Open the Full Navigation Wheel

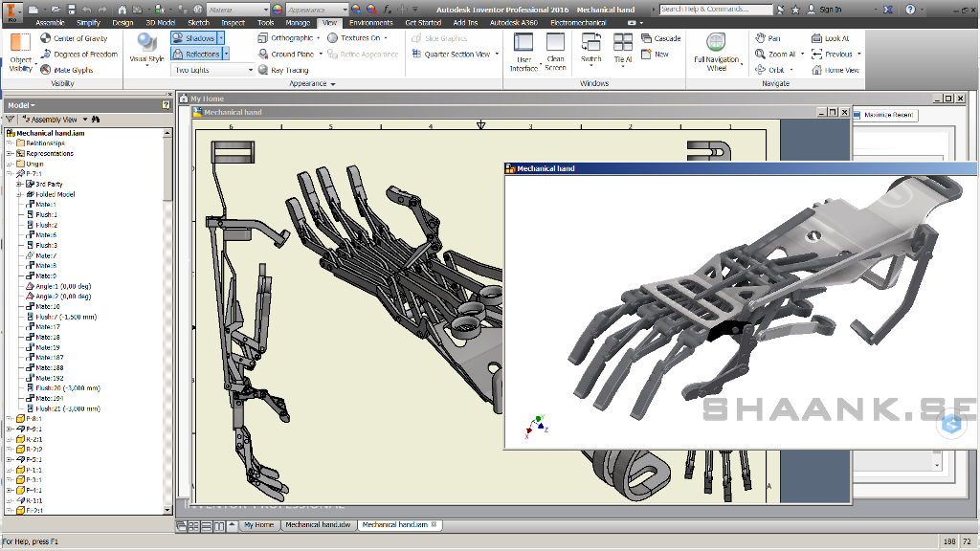click(716, 53)
